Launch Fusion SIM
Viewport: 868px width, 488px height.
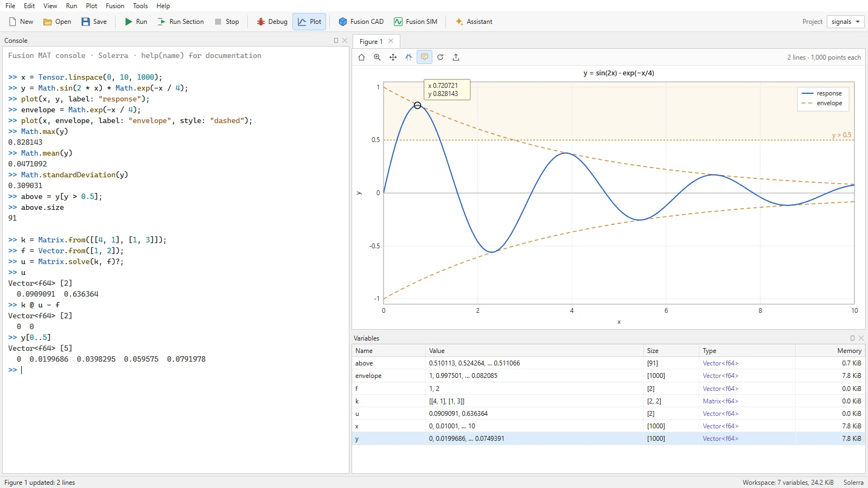416,22
